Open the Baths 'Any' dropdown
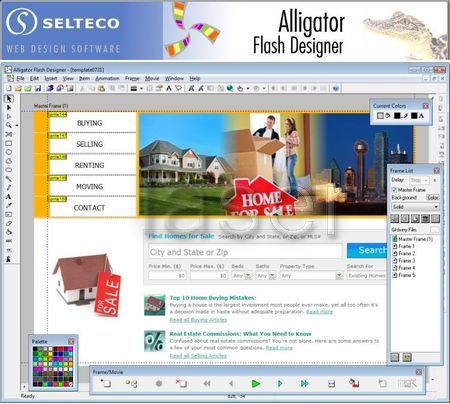Viewport: 450px width, 404px height. click(266, 276)
